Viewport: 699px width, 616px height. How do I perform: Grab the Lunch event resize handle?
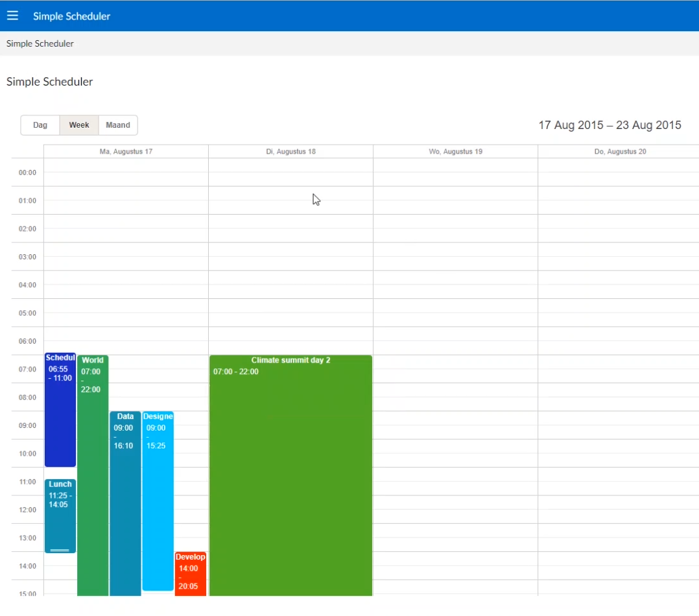click(60, 550)
